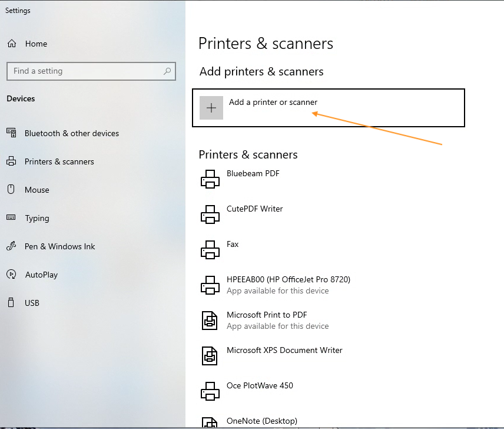The width and height of the screenshot is (504, 429).
Task: Click the Microsoft Print to PDF icon
Action: tap(210, 321)
